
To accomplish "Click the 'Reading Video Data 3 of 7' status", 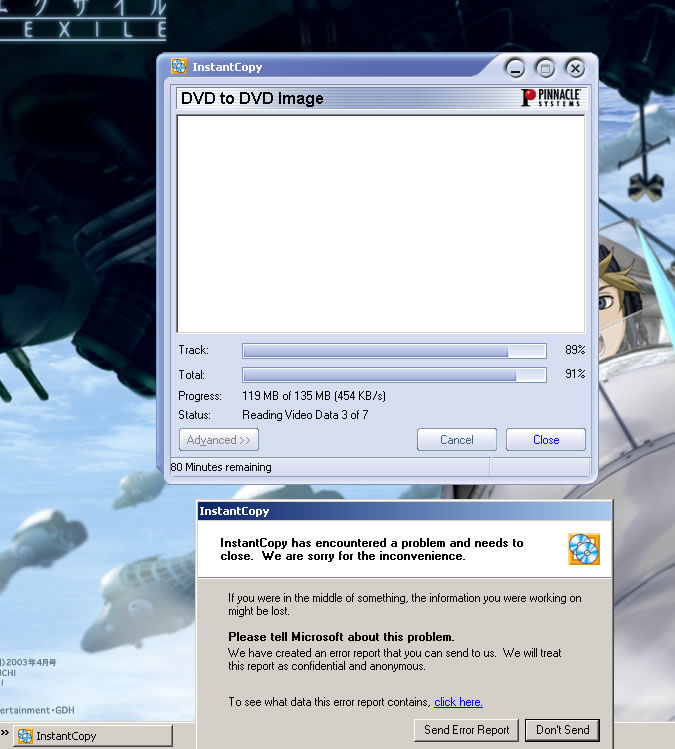I will coord(305,415).
